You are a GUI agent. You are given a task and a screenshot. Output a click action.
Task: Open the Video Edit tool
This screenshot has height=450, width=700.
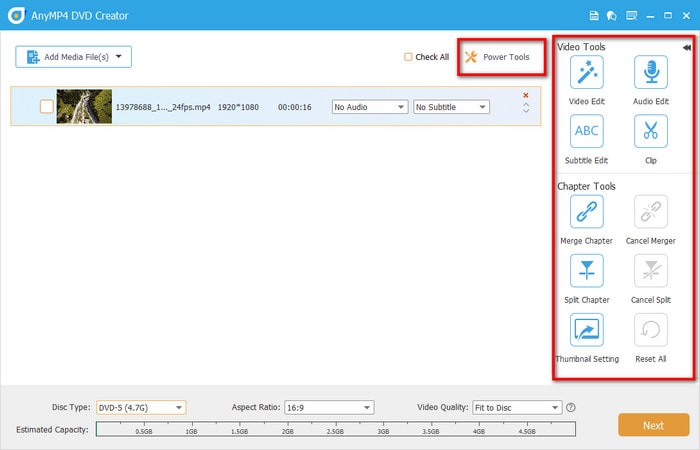click(x=586, y=73)
